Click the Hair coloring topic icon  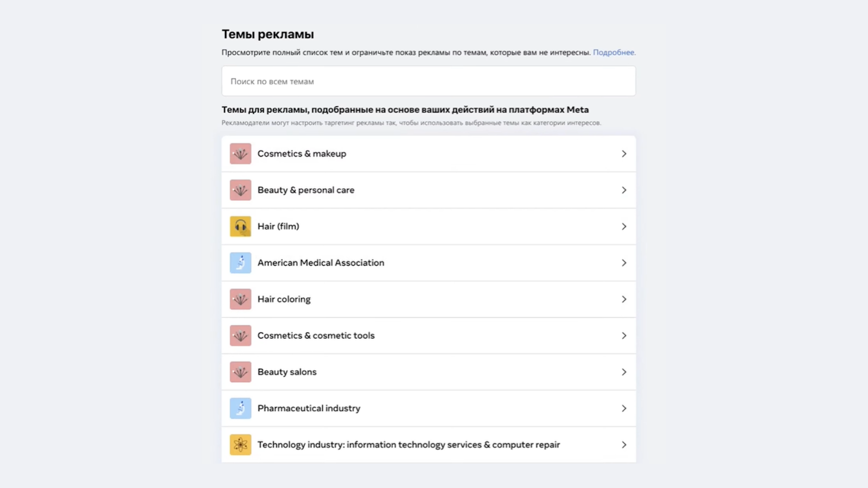[240, 299]
